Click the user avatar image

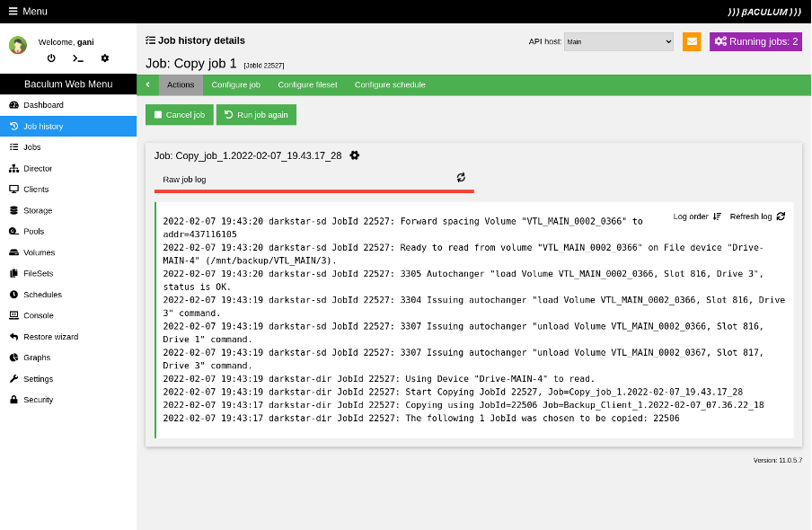click(18, 46)
